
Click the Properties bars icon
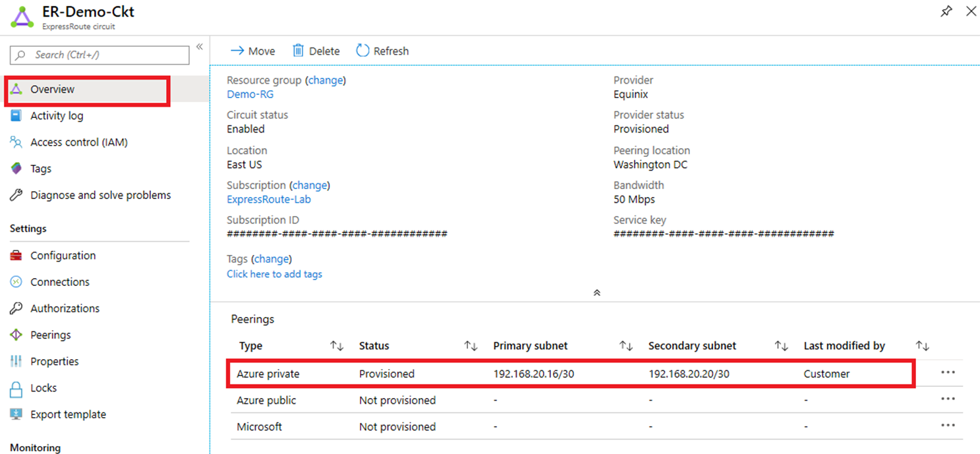tap(16, 361)
